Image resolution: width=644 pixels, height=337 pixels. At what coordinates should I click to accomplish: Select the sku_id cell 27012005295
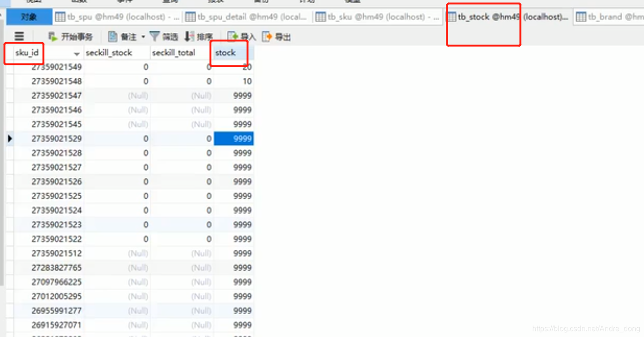tap(49, 297)
